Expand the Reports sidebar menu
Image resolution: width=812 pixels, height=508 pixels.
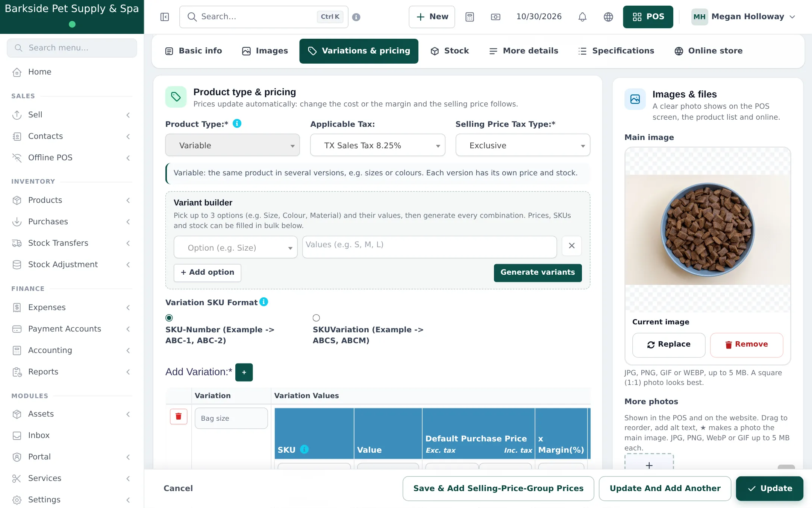point(72,372)
